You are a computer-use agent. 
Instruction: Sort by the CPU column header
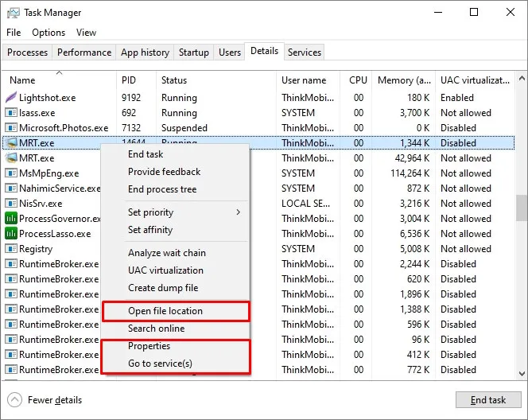point(355,80)
